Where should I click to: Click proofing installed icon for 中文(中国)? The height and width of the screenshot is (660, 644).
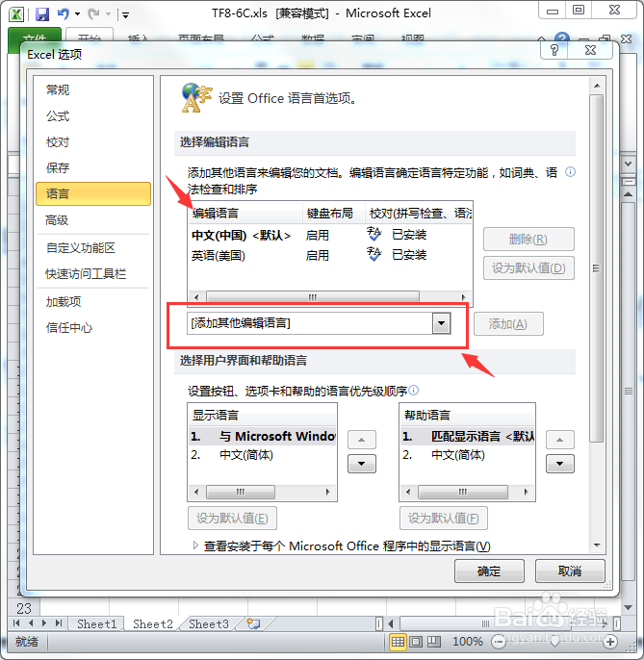(x=374, y=234)
